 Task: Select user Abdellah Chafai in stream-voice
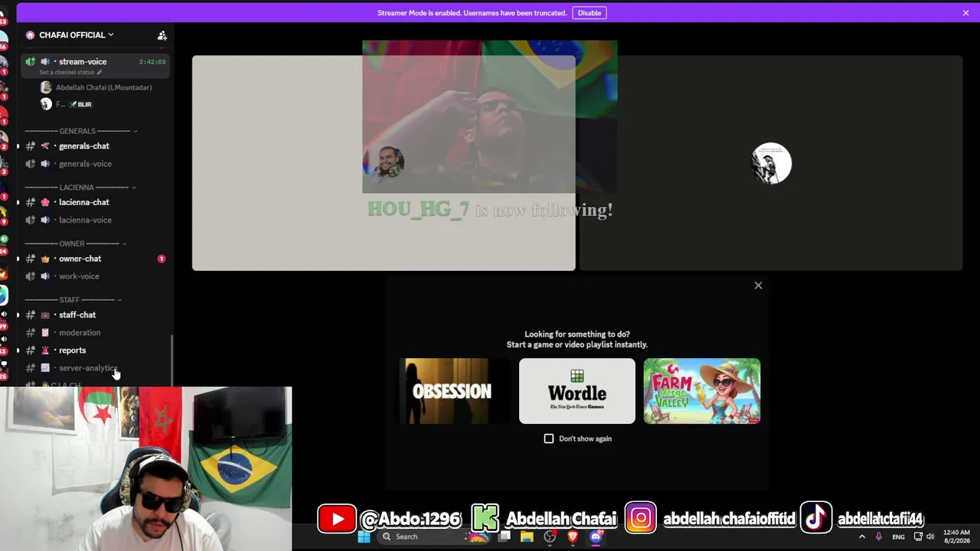point(96,87)
